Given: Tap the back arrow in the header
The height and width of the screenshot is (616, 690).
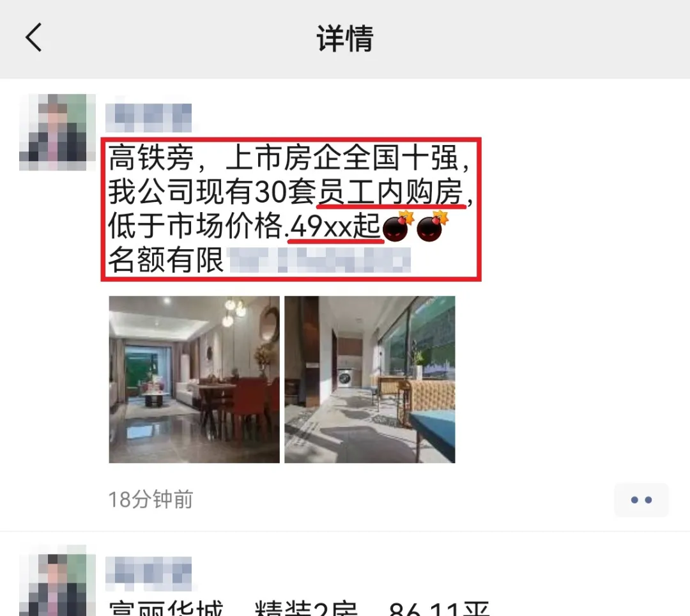Looking at the screenshot, I should coord(33,38).
